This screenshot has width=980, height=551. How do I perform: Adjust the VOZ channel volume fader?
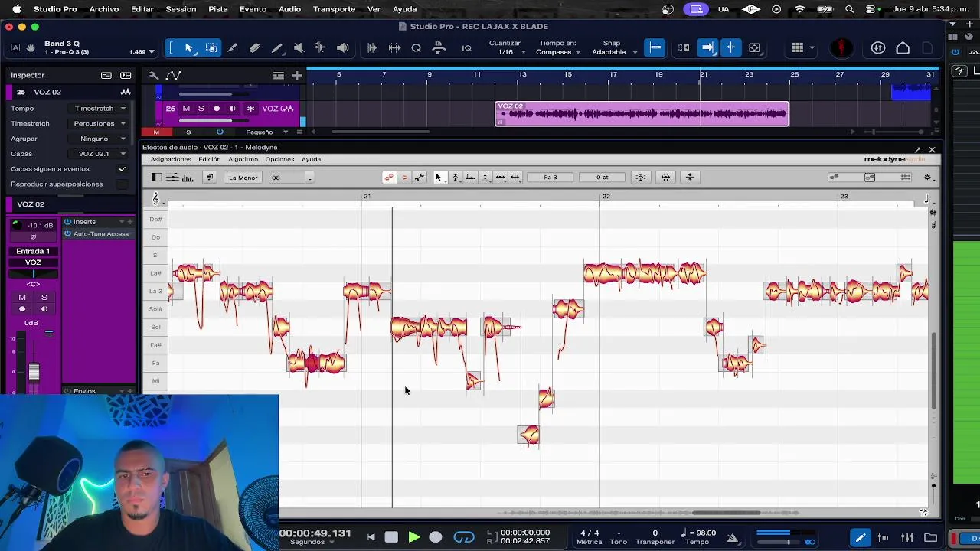pyautogui.click(x=34, y=373)
